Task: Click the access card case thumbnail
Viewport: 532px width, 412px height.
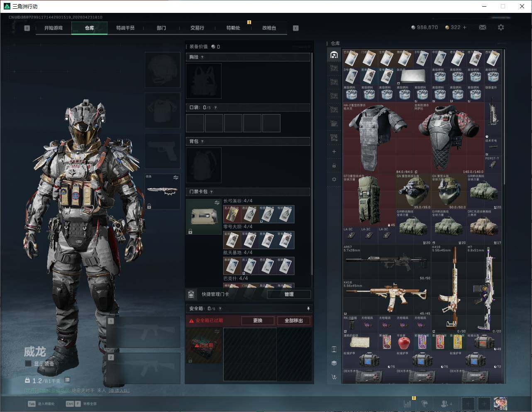Action: [204, 217]
